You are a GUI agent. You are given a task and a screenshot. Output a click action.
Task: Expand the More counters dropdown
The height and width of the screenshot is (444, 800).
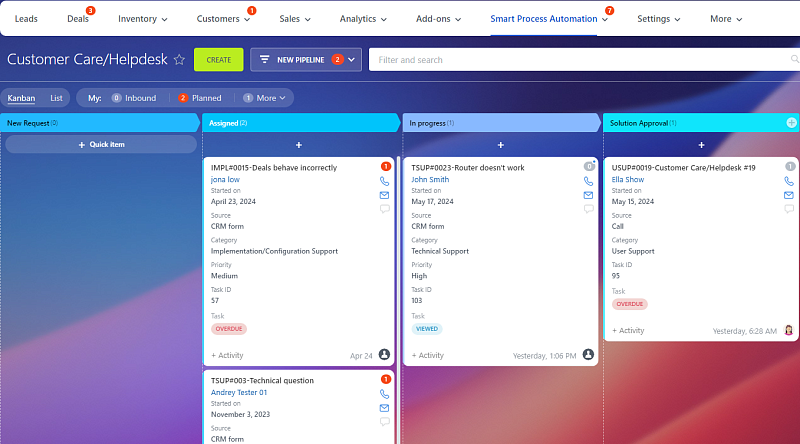coord(264,98)
